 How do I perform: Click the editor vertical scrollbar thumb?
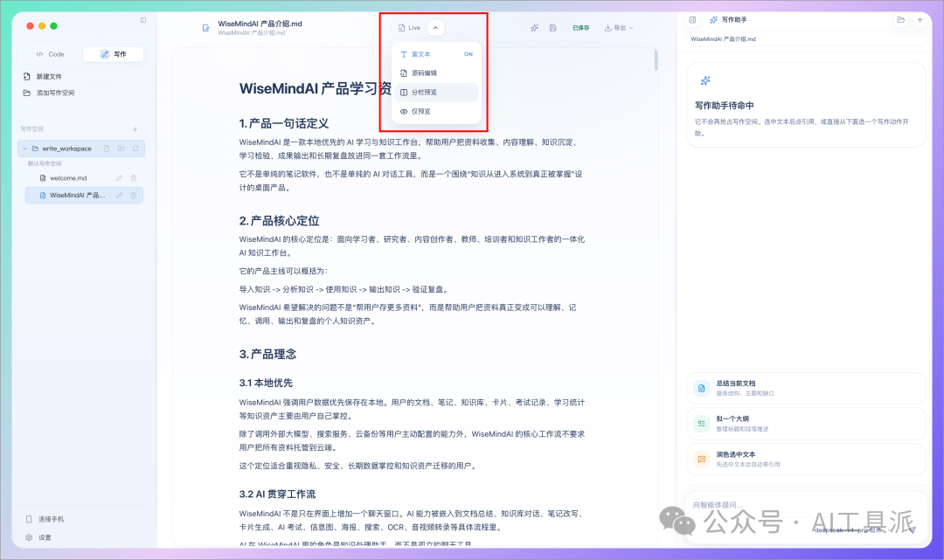(656, 60)
